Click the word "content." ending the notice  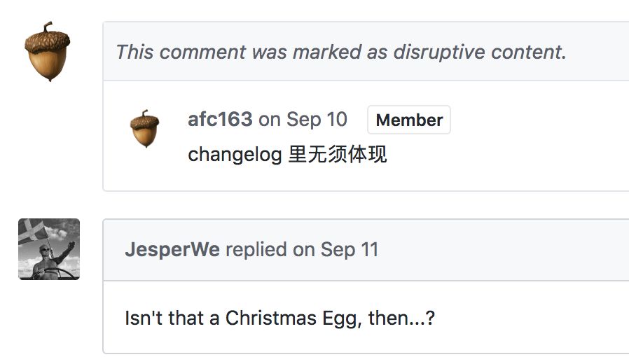coord(532,52)
